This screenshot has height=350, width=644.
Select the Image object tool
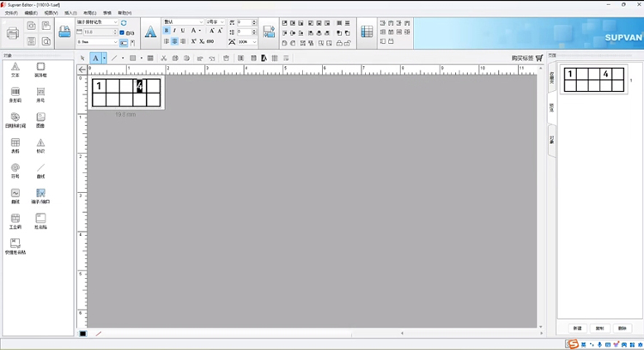click(40, 118)
